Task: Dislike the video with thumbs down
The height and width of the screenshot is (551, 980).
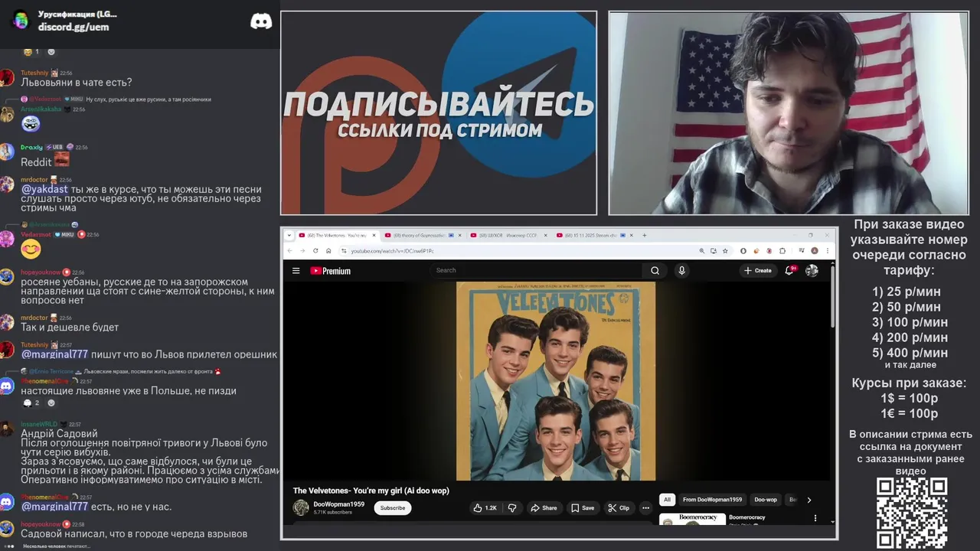Action: [512, 507]
